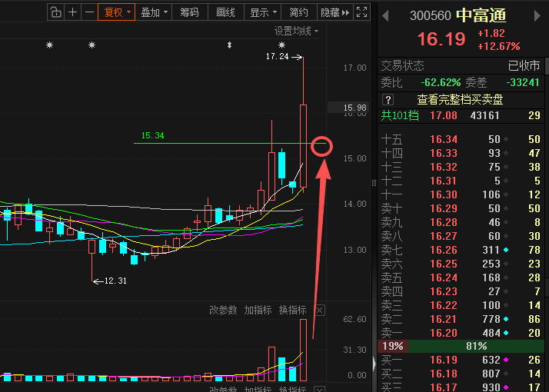Select 卖五 price 16.24
The height and width of the screenshot is (392, 549).
444,277
